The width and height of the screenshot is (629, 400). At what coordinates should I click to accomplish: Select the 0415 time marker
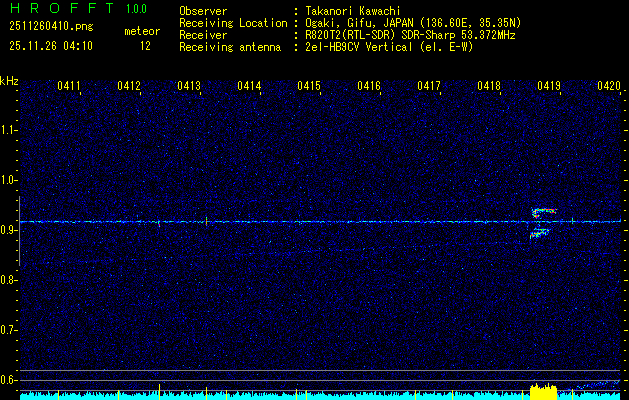tap(309, 87)
